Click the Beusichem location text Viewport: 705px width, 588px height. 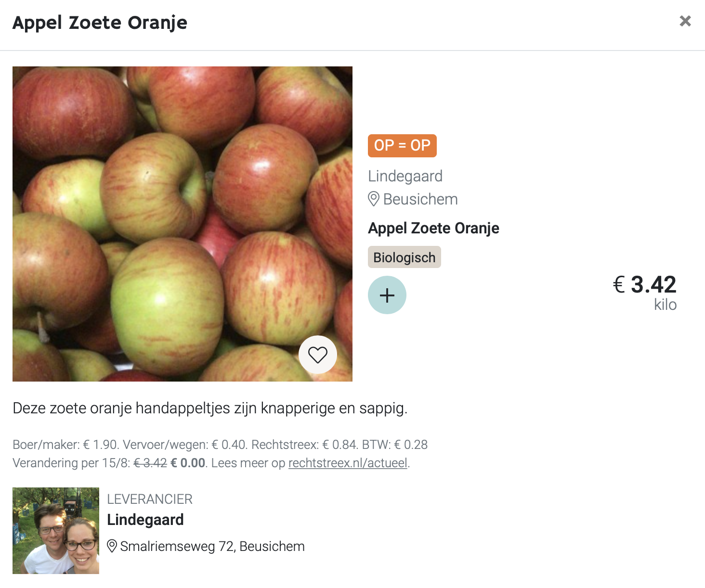[x=420, y=199]
